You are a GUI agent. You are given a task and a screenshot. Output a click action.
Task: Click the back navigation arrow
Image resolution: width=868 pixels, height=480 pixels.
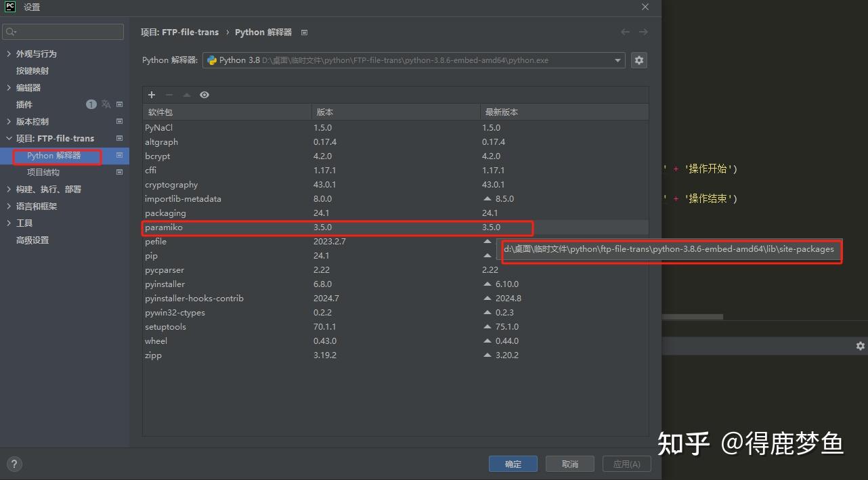624,31
